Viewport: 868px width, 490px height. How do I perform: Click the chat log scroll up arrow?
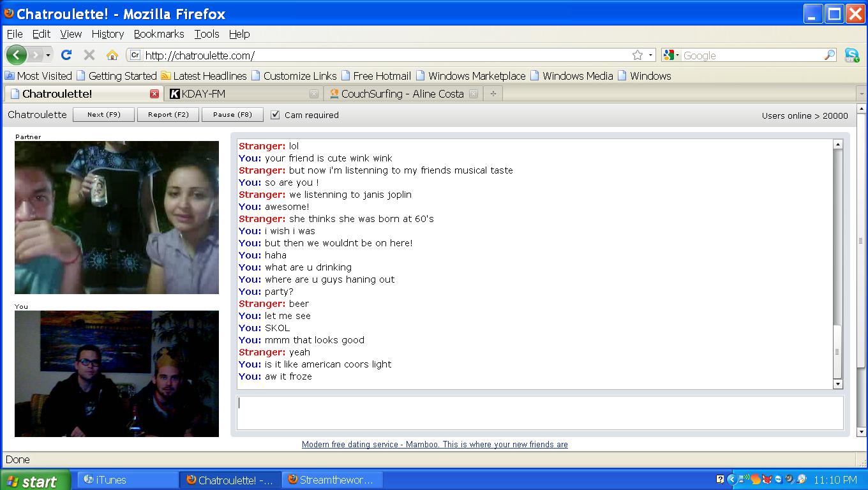point(838,145)
